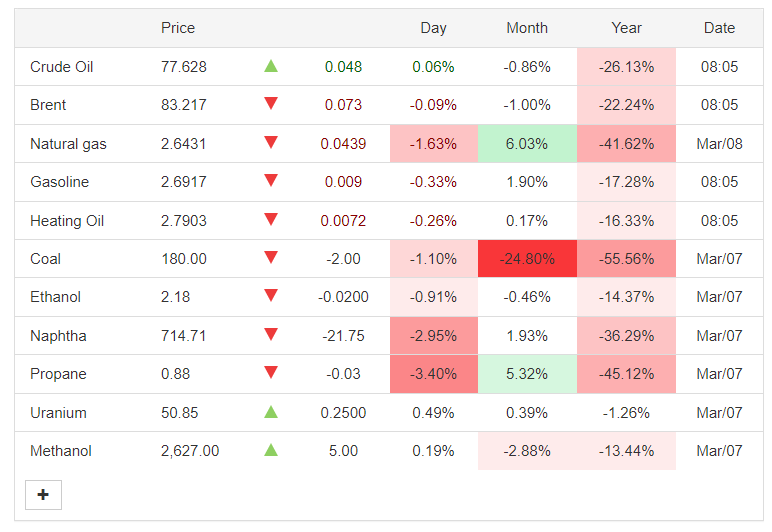
Task: Open the Propane commodity link
Action: click(58, 374)
